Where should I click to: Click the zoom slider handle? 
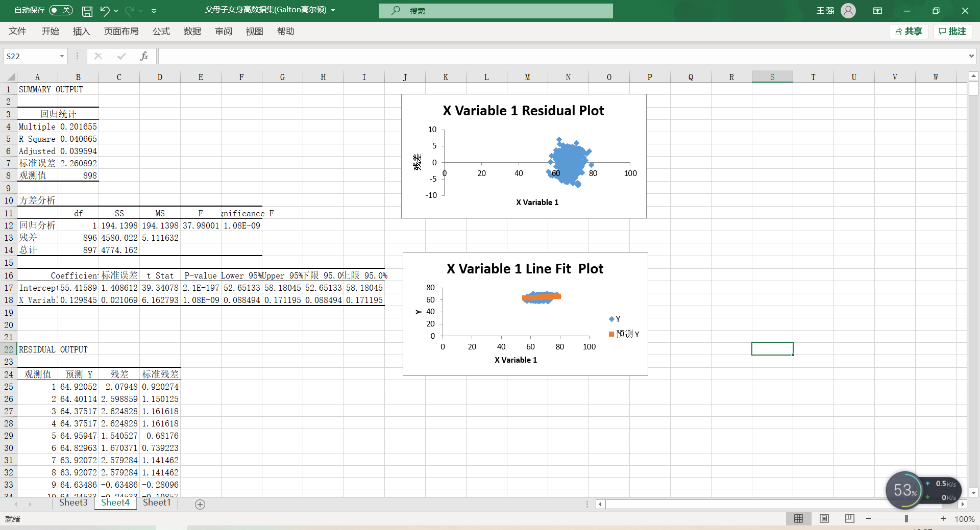coord(906,519)
